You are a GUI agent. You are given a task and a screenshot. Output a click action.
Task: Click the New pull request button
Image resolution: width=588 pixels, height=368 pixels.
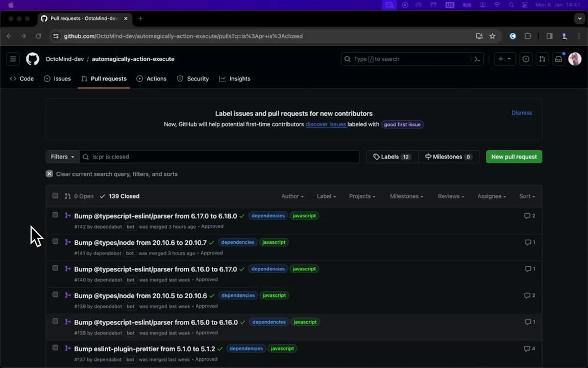coord(514,157)
